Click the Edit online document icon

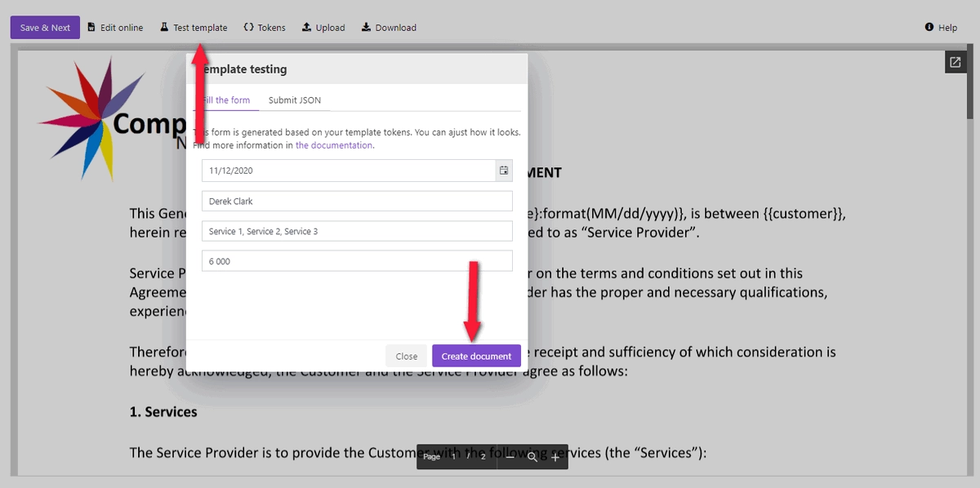pos(91,28)
